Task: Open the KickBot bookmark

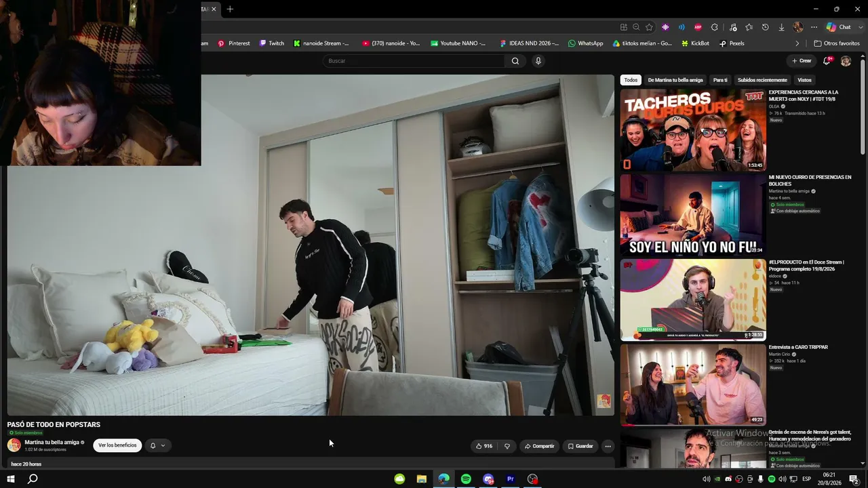Action: (694, 43)
